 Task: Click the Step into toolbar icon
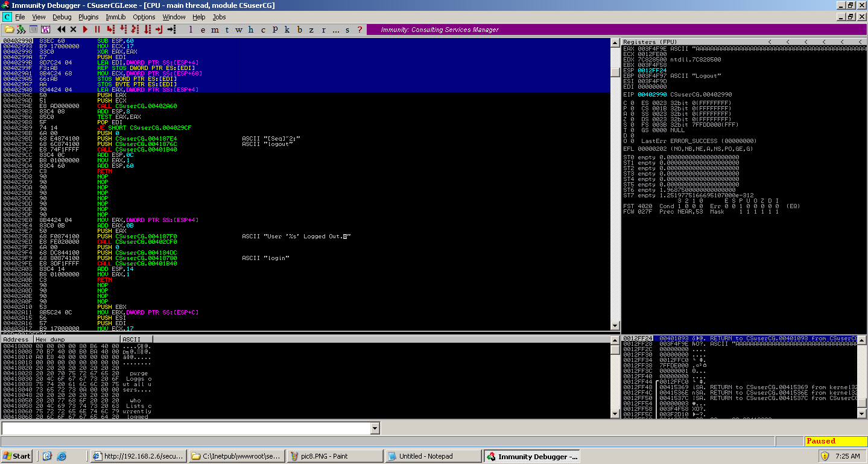pos(110,29)
